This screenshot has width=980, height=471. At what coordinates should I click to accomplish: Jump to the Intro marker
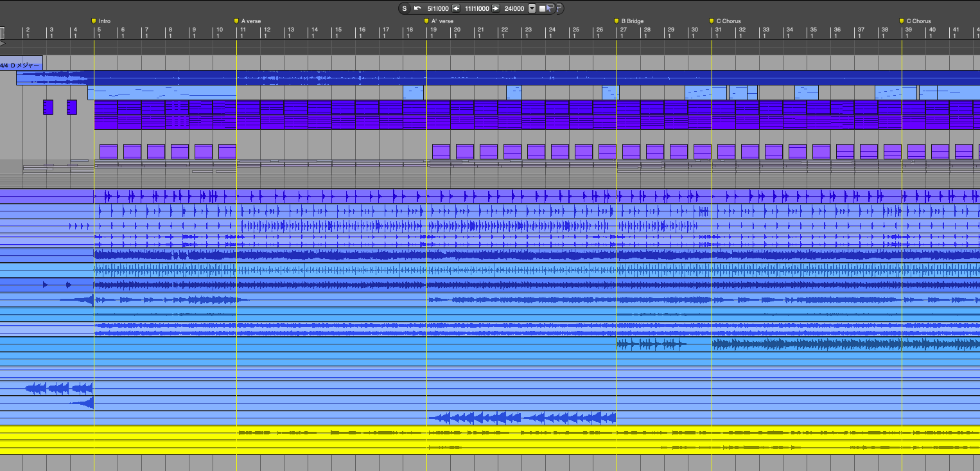pyautogui.click(x=94, y=21)
